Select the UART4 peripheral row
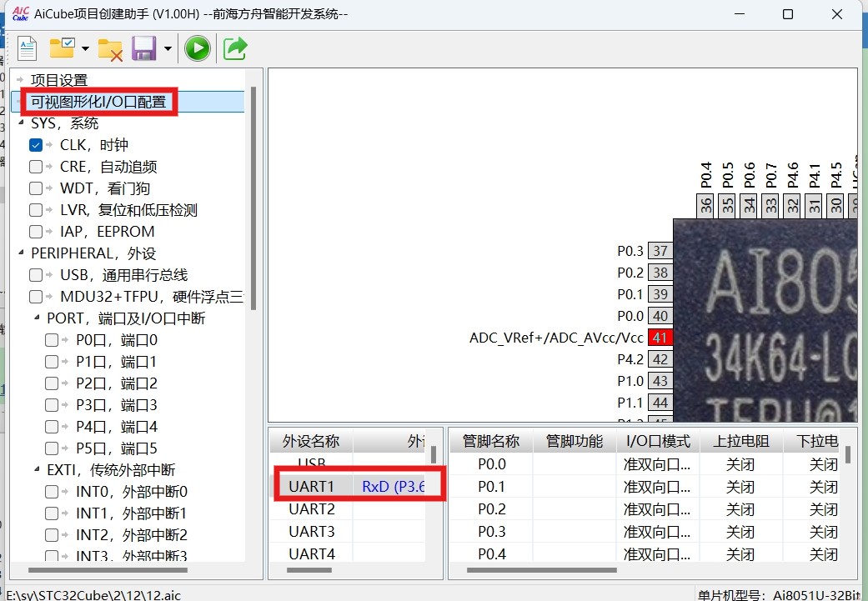 pos(348,554)
